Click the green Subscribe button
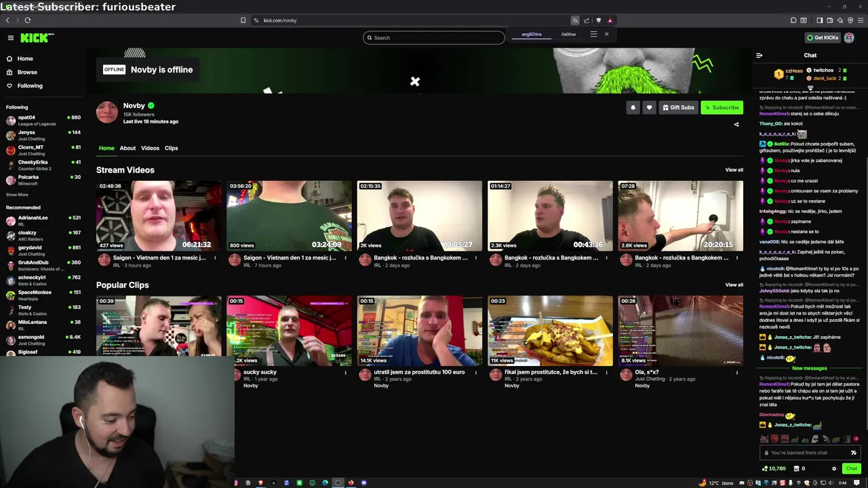 (x=722, y=107)
